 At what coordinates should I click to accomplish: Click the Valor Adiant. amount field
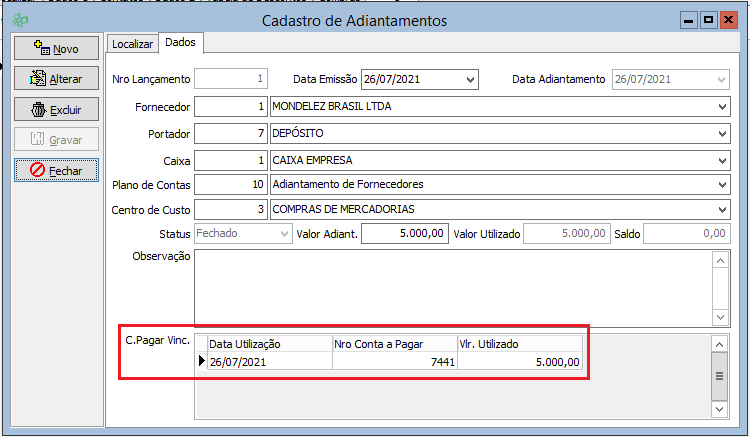(x=404, y=234)
